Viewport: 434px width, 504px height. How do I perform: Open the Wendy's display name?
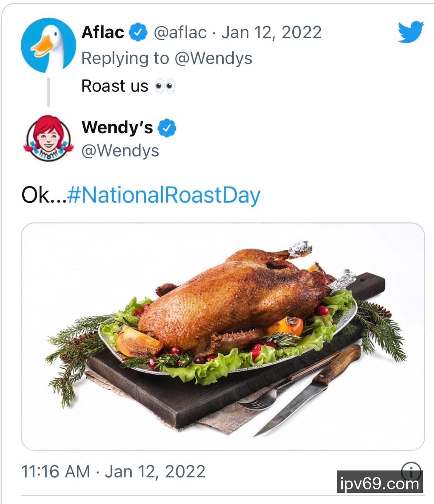point(117,128)
